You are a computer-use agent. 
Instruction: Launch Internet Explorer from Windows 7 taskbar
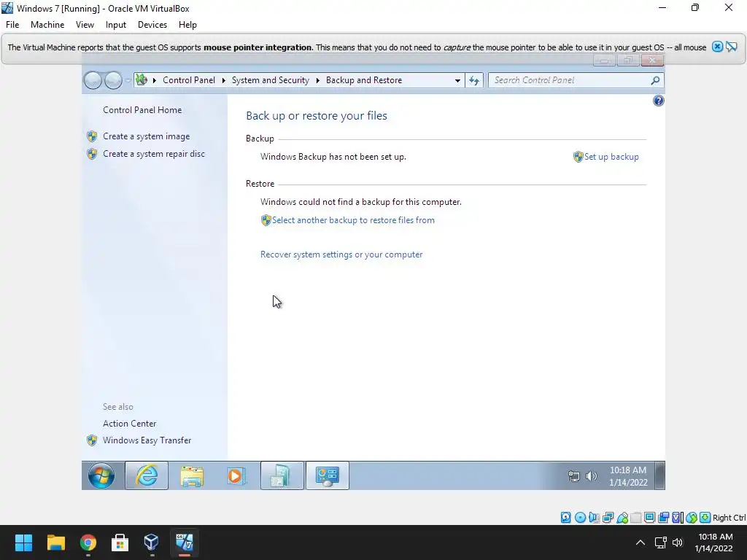147,475
